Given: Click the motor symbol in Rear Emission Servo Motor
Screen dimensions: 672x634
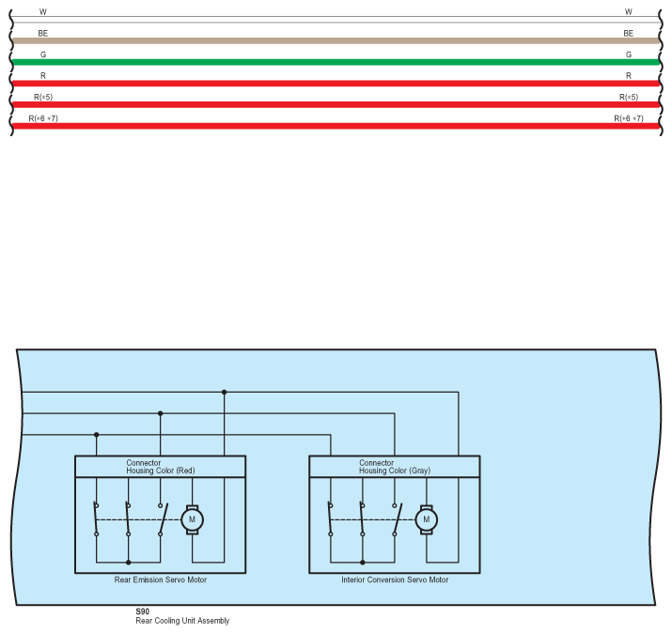Looking at the screenshot, I should coord(192,518).
